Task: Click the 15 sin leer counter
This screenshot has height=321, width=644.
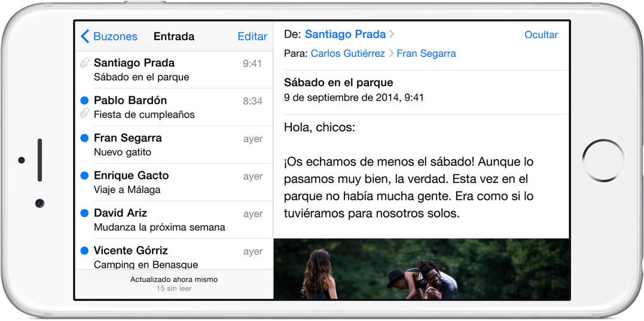Action: tap(174, 289)
